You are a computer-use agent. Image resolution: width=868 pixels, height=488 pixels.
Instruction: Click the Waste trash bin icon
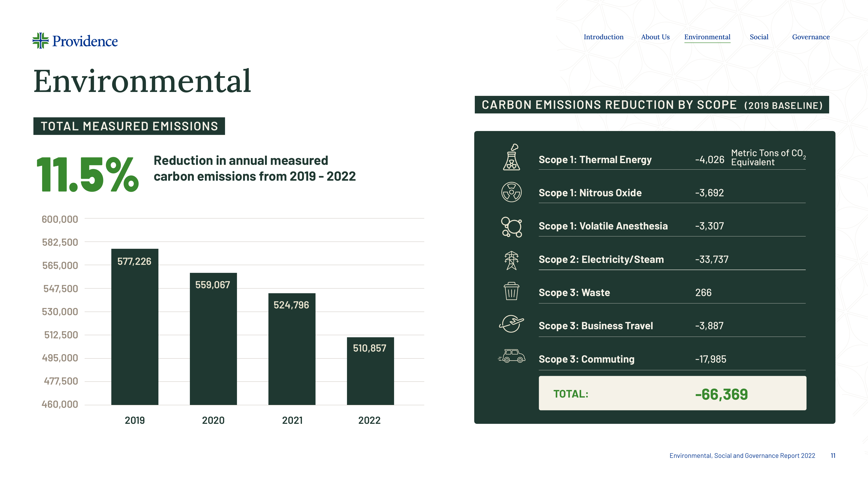pyautogui.click(x=511, y=291)
